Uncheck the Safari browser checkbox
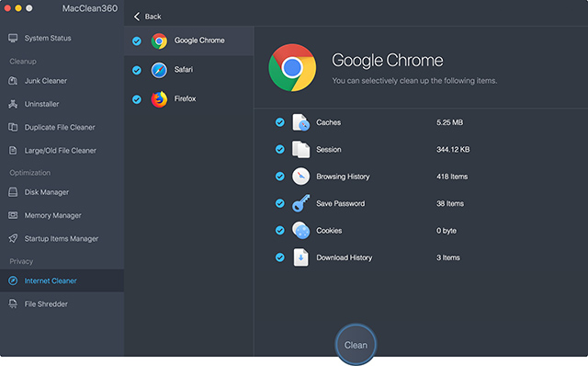The width and height of the screenshot is (588, 366). click(137, 70)
